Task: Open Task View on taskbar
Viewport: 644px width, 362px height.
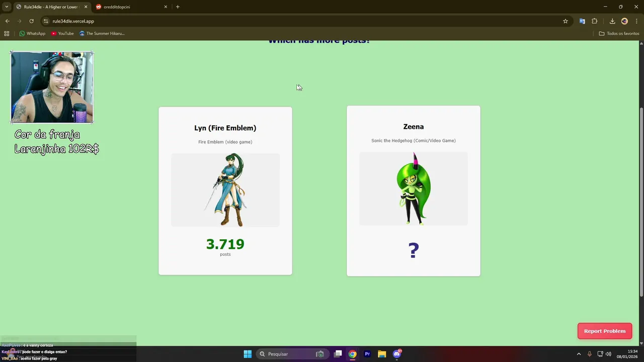Action: 338,354
